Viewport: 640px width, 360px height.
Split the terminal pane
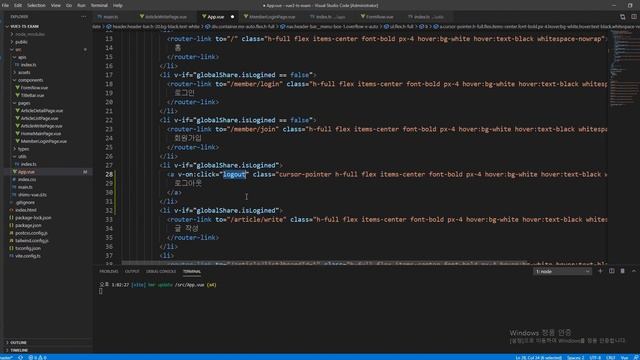pos(611,271)
